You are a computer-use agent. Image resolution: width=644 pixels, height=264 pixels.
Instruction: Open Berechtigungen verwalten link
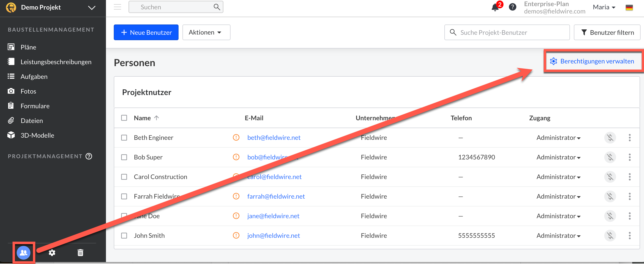click(x=592, y=61)
